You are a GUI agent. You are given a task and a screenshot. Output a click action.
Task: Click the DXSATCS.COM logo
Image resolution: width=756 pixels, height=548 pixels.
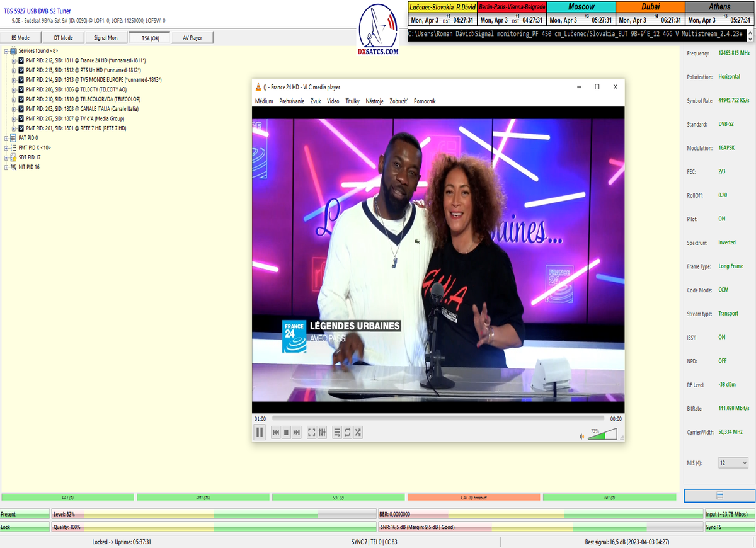point(377,31)
